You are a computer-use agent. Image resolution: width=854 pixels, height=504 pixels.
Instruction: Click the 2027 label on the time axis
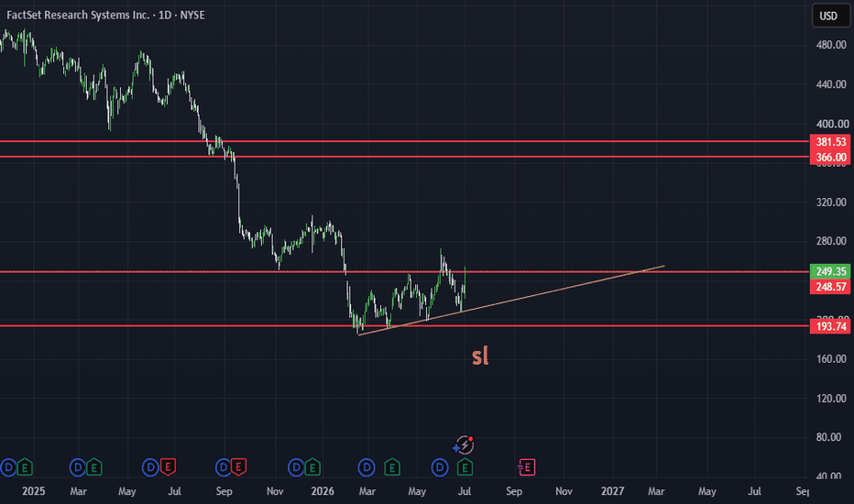(612, 491)
